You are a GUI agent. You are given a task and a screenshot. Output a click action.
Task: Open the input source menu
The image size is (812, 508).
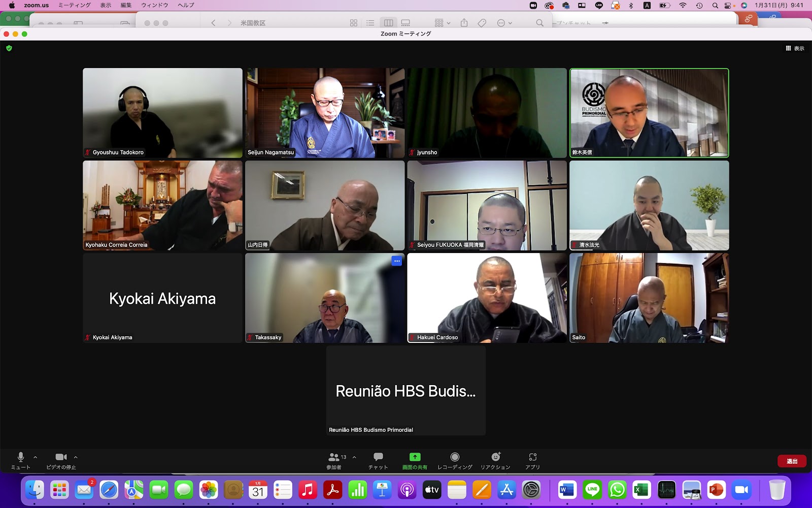647,6
